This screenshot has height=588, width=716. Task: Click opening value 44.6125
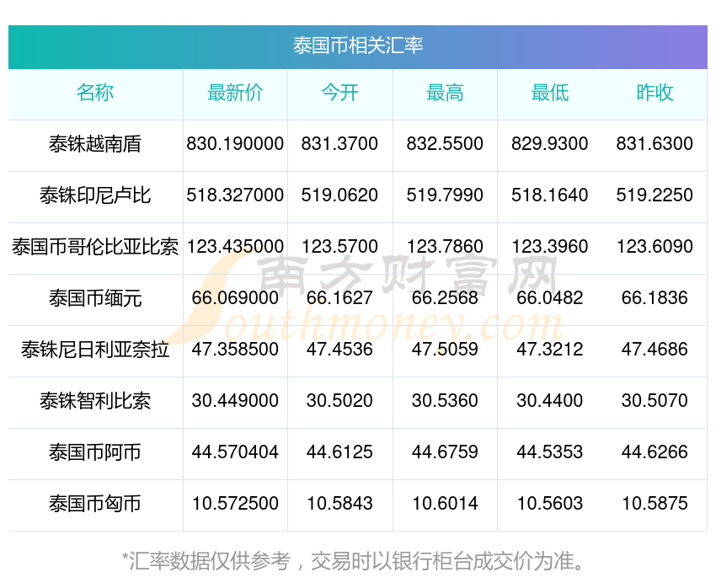pos(339,452)
